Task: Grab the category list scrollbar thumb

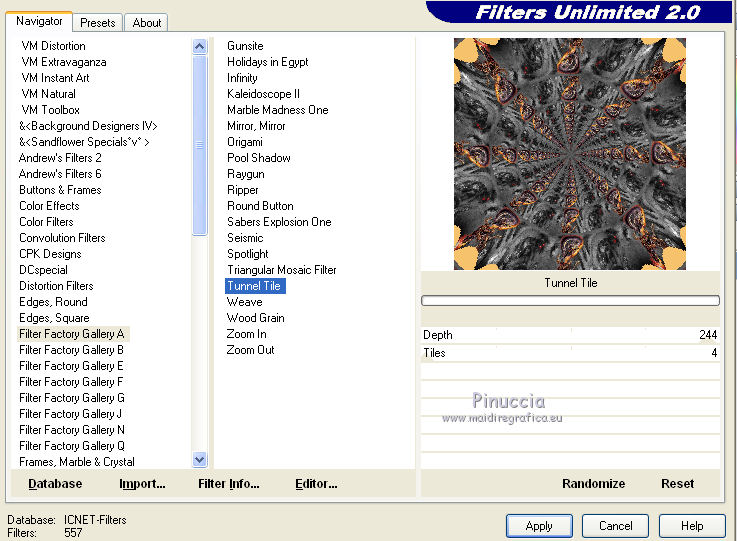Action: 199,145
